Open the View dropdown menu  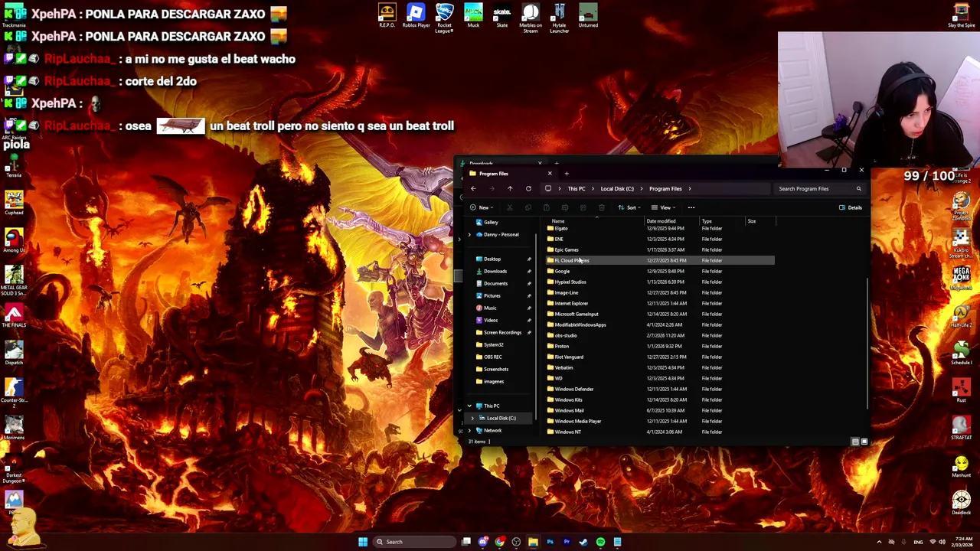[662, 207]
